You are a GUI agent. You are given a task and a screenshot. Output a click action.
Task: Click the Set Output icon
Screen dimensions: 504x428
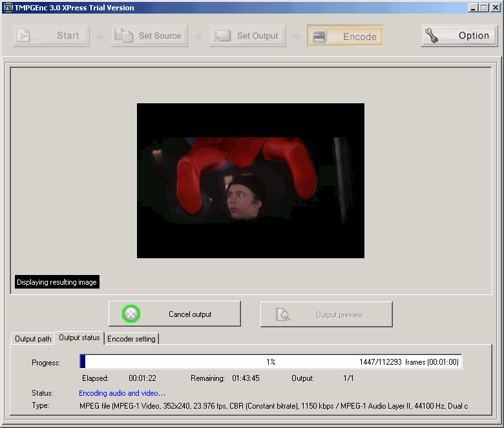(x=222, y=36)
